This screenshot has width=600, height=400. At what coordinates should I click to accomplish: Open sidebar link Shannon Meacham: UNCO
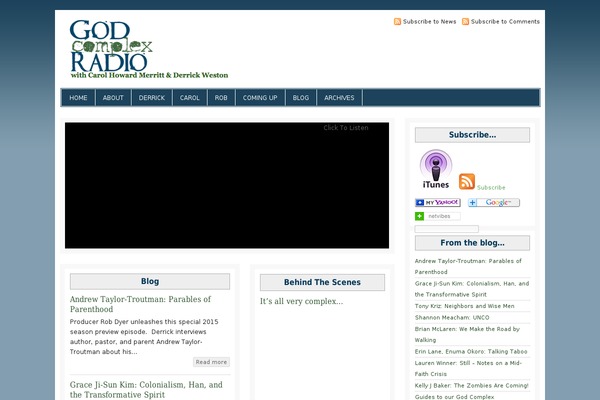452,317
